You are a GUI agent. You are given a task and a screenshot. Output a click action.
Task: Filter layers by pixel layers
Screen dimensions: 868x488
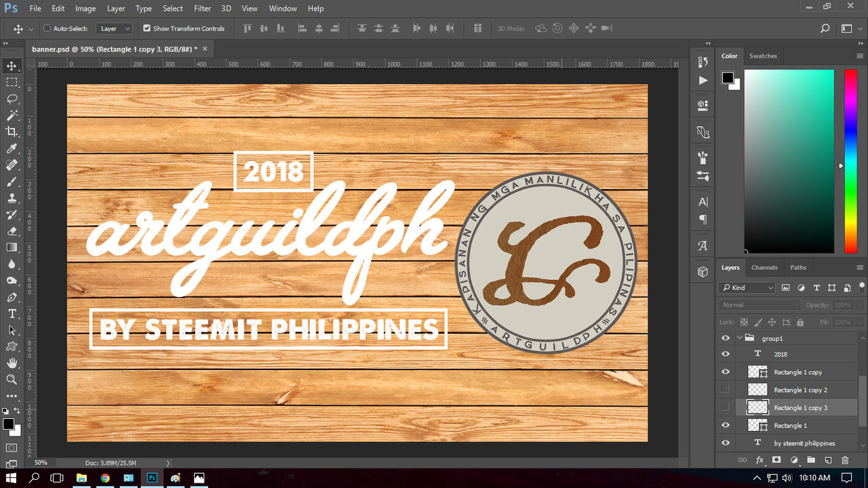[786, 288]
